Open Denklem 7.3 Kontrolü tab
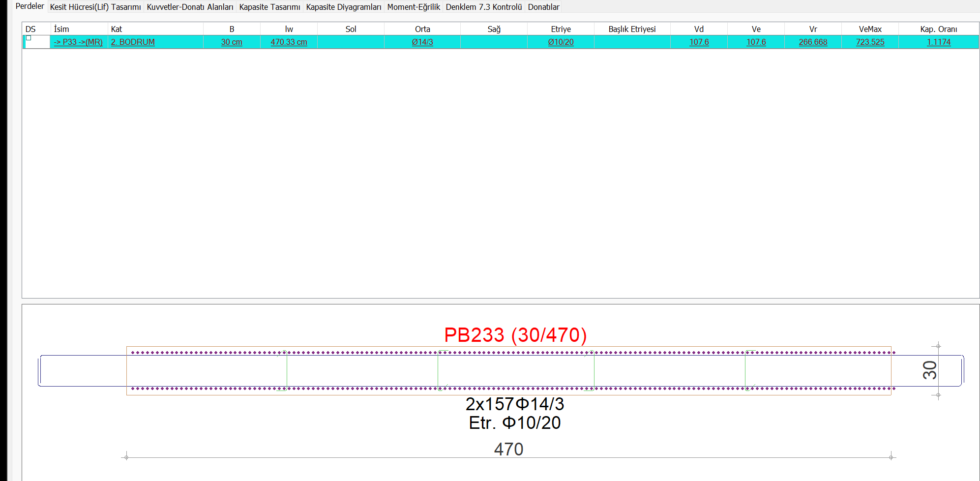This screenshot has height=481, width=980. coord(483,7)
